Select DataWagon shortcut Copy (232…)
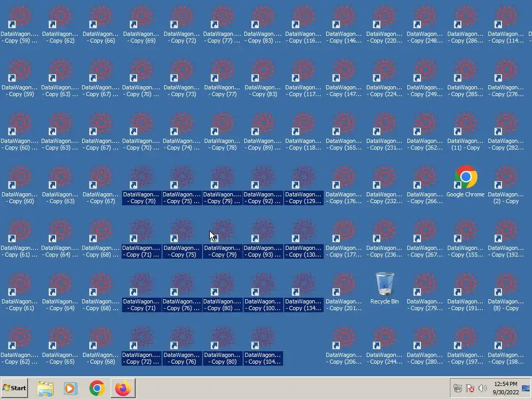This screenshot has height=399, width=532. click(384, 185)
